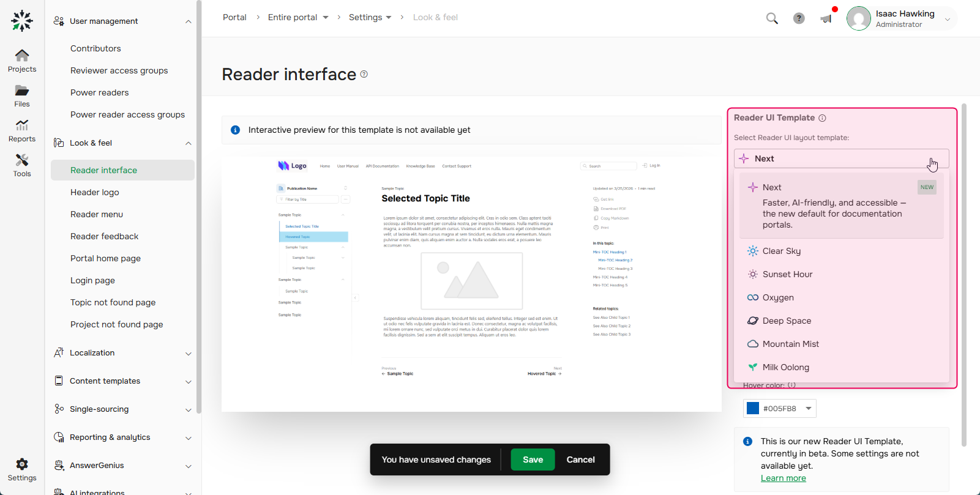Open the Reader feedback settings
This screenshot has height=495, width=980.
pos(104,236)
